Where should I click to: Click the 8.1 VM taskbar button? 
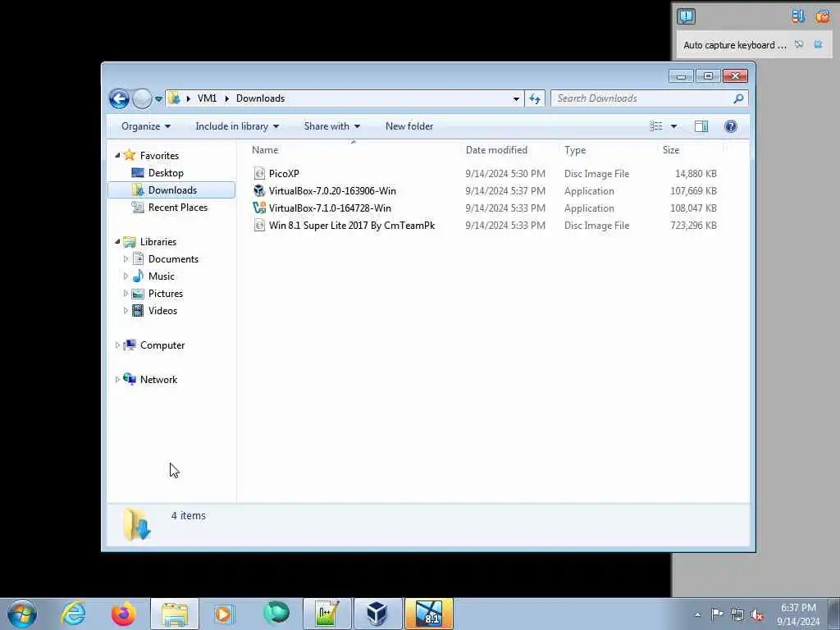pyautogui.click(x=428, y=614)
